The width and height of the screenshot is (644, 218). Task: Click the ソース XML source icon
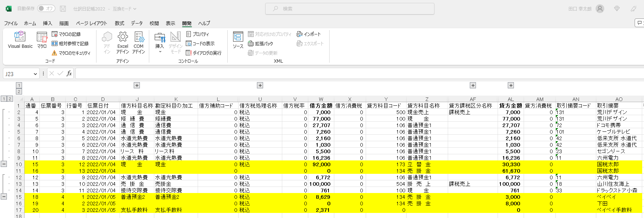coord(238,40)
